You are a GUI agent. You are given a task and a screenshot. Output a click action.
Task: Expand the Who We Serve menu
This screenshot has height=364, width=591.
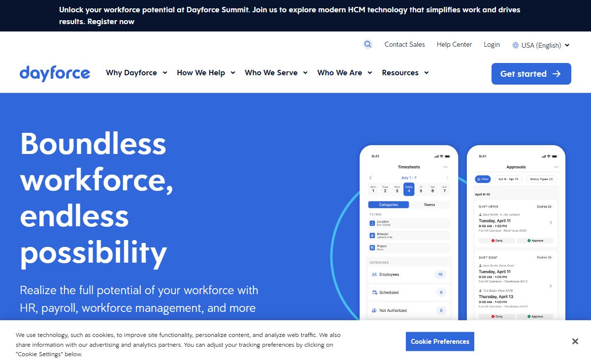[x=276, y=73]
